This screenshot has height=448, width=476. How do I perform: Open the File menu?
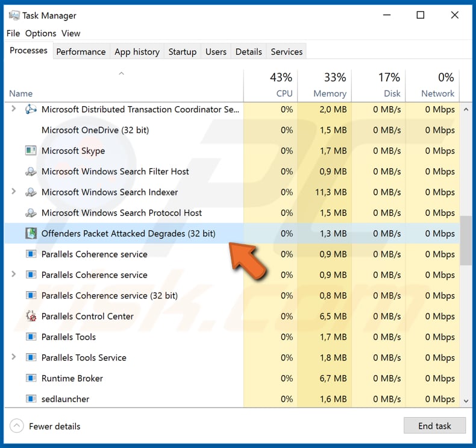click(x=13, y=33)
